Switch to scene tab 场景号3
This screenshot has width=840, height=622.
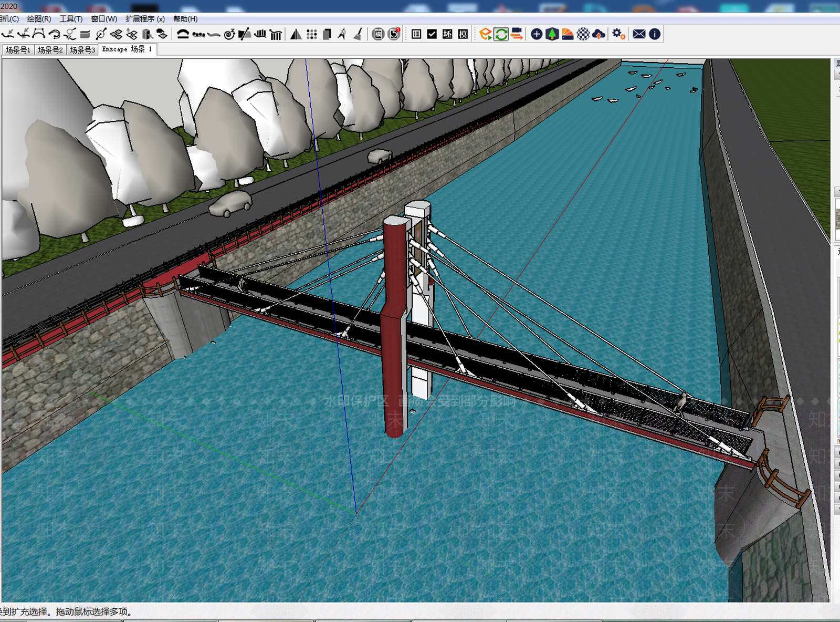[x=82, y=50]
